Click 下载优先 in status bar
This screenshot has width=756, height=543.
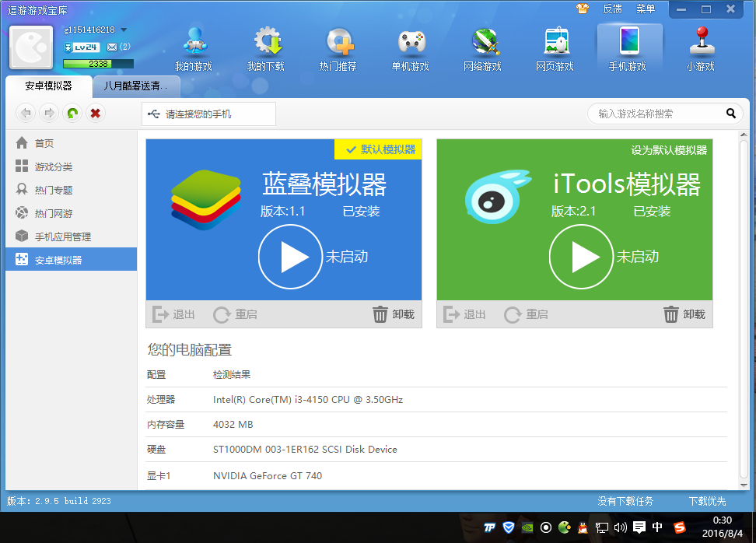pyautogui.click(x=707, y=501)
